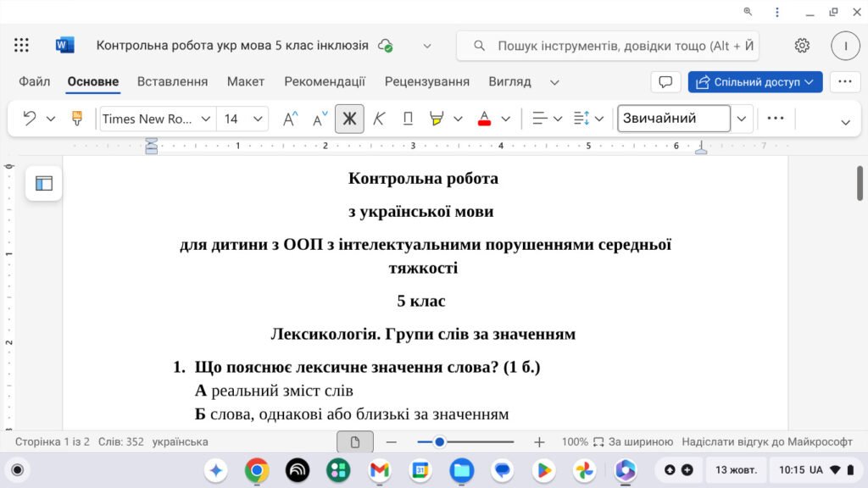Switch to the Вставлення ribbon tab

coord(172,81)
